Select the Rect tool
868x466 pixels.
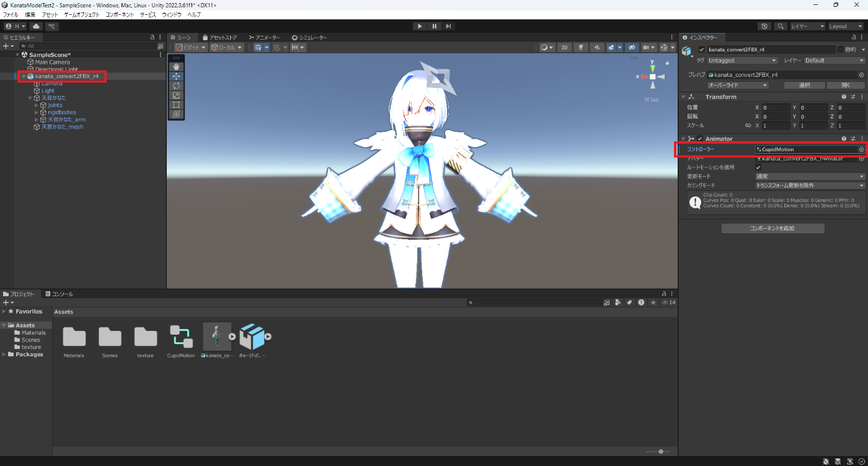176,105
